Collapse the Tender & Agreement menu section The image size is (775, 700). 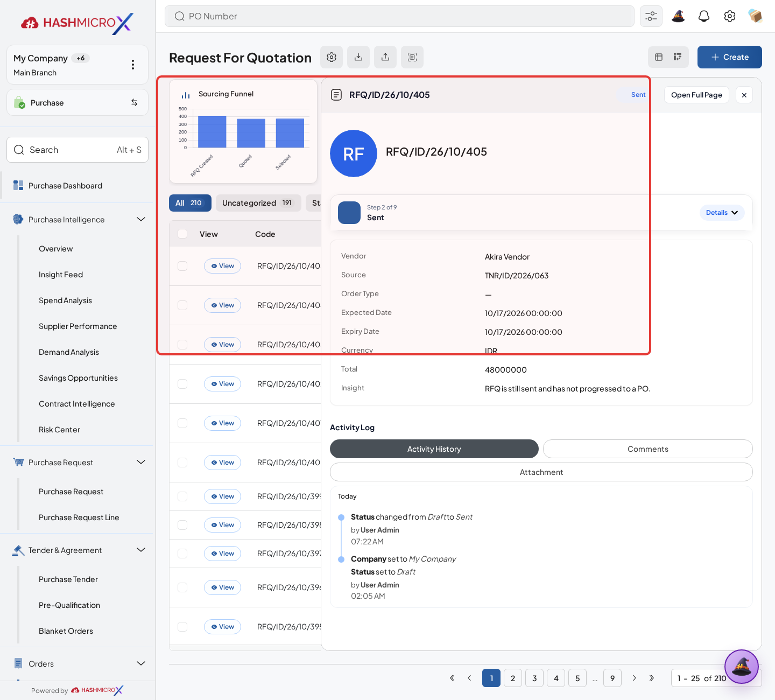(x=141, y=550)
